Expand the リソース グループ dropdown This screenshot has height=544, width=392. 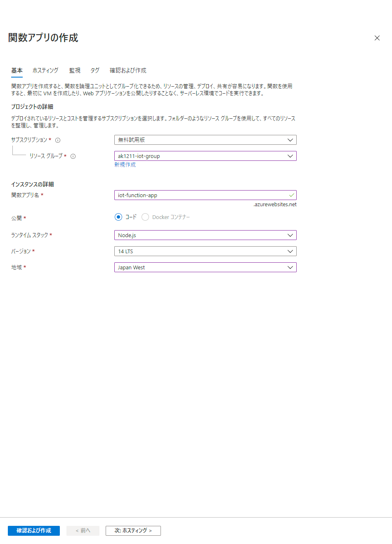click(205, 156)
